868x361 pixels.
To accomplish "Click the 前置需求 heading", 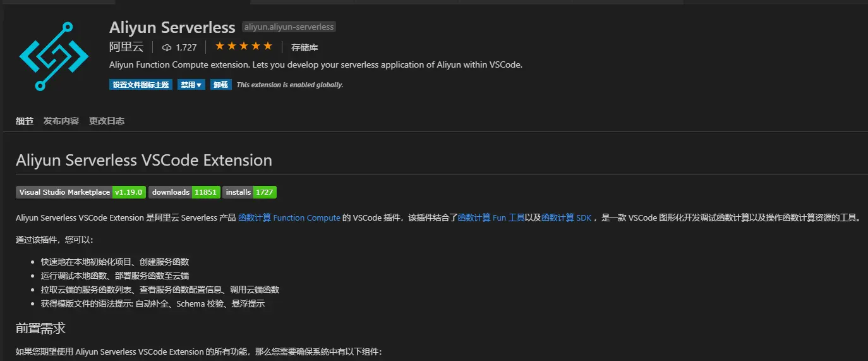I will tap(40, 329).
